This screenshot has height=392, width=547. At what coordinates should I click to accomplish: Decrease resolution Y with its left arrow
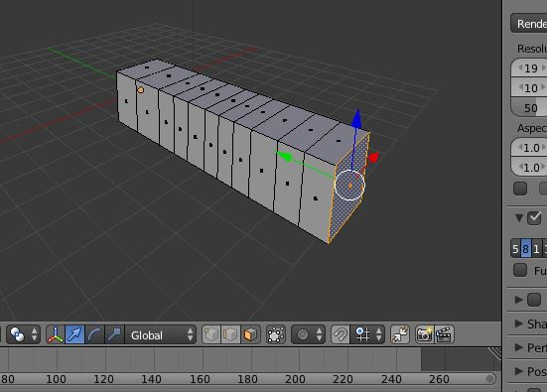tap(520, 87)
